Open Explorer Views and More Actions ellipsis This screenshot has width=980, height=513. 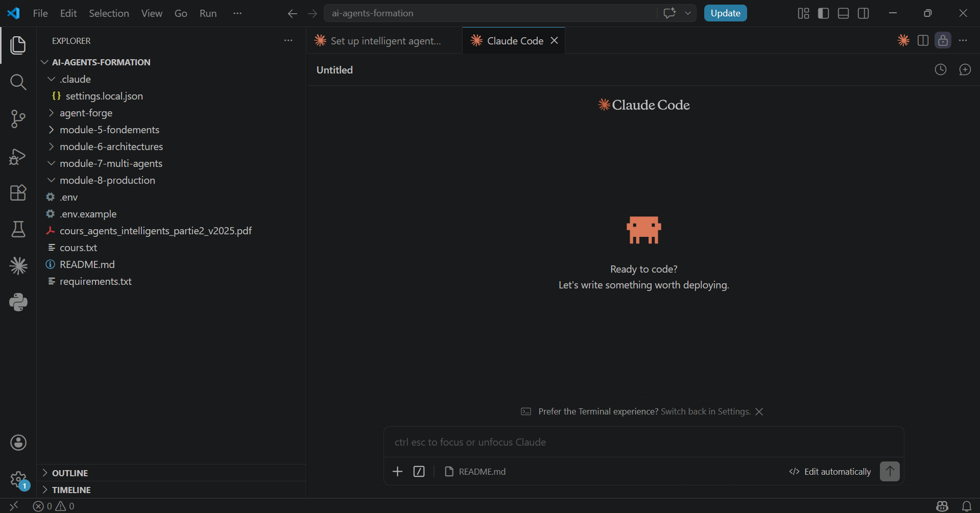pyautogui.click(x=289, y=40)
